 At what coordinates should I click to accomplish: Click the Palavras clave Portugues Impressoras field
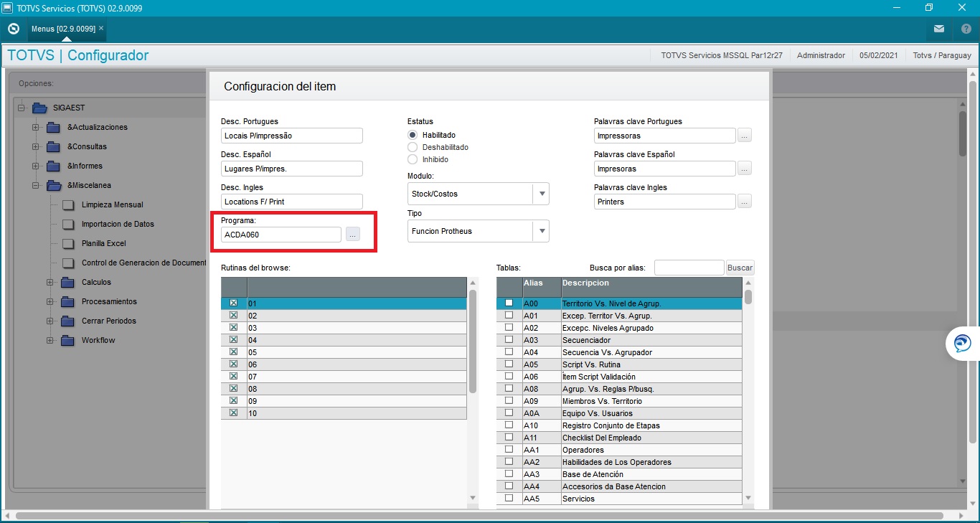tap(665, 136)
